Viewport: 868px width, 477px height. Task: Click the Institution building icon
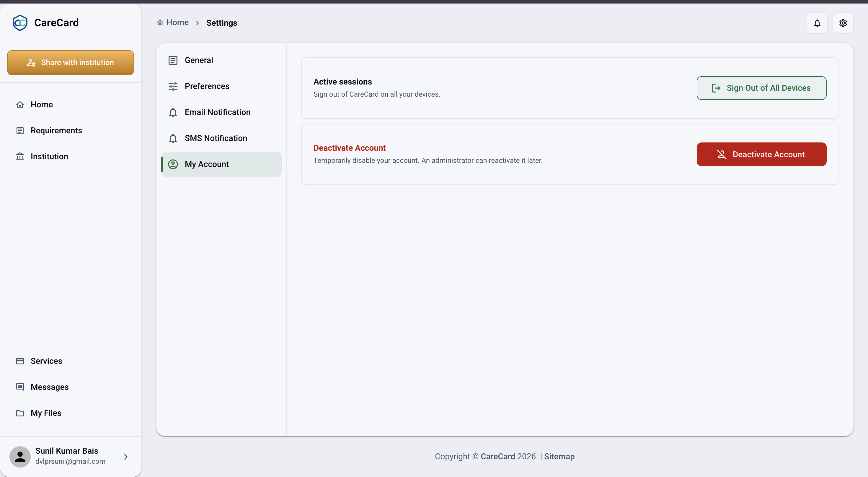point(20,157)
